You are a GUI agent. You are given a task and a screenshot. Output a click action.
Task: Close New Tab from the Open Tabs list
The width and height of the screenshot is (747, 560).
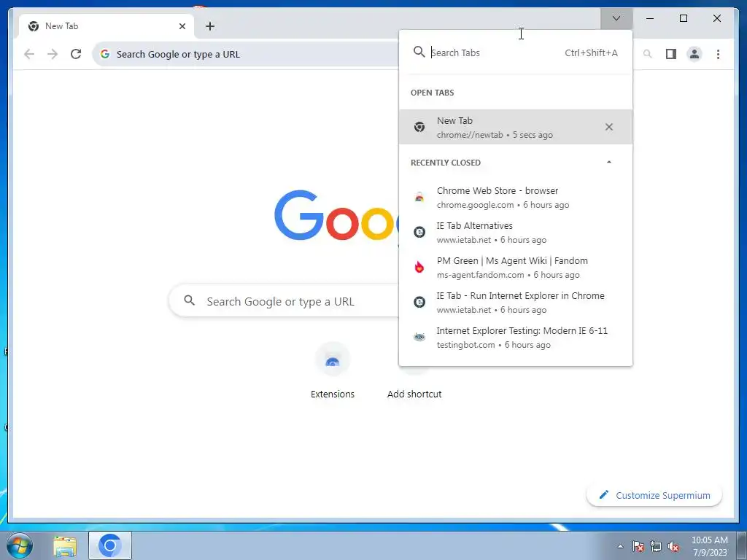(x=609, y=127)
